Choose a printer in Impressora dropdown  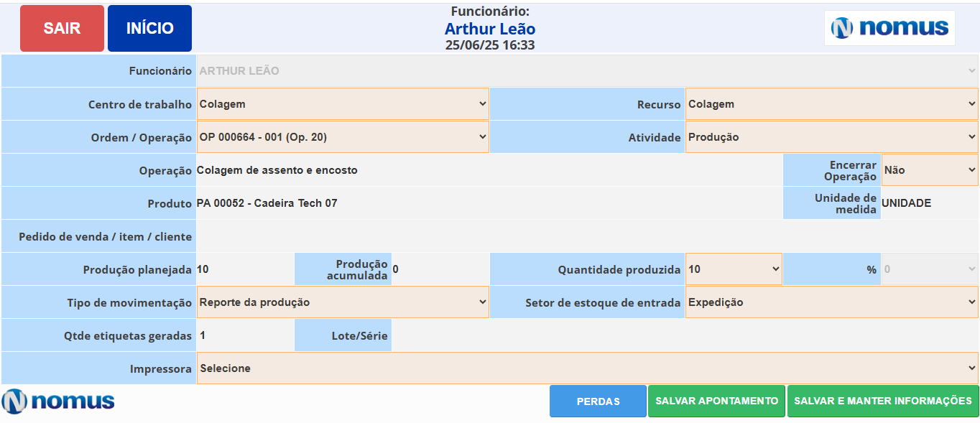[588, 368]
